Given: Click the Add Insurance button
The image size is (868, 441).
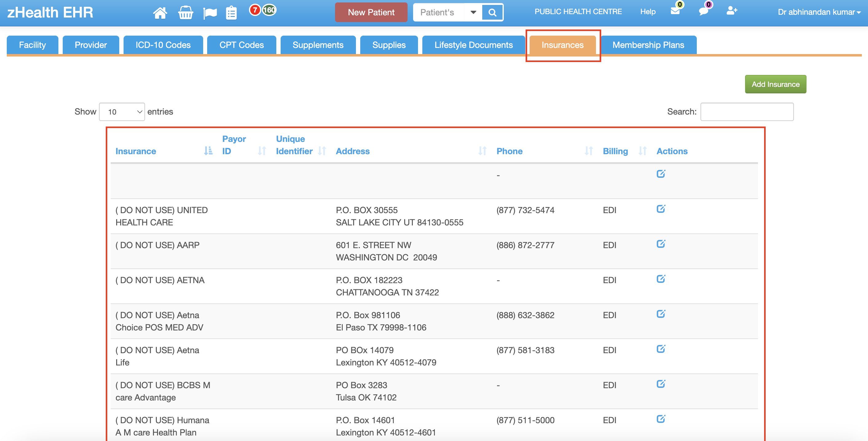Looking at the screenshot, I should [775, 84].
